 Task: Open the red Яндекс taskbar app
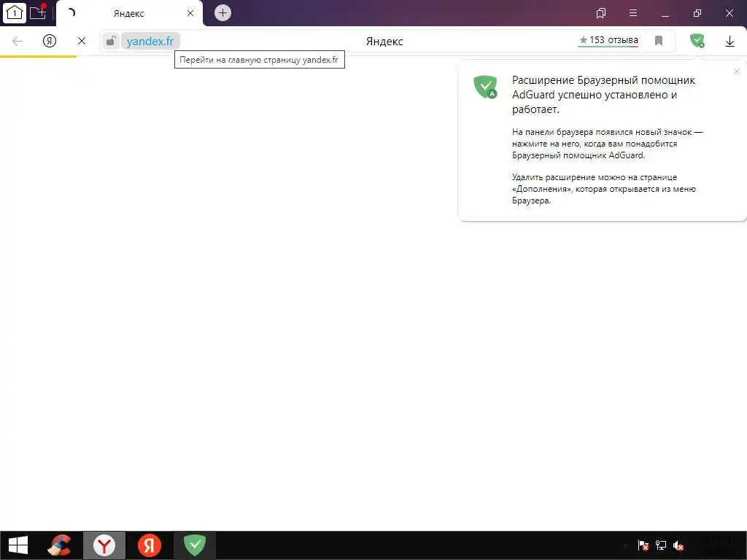pos(149,545)
